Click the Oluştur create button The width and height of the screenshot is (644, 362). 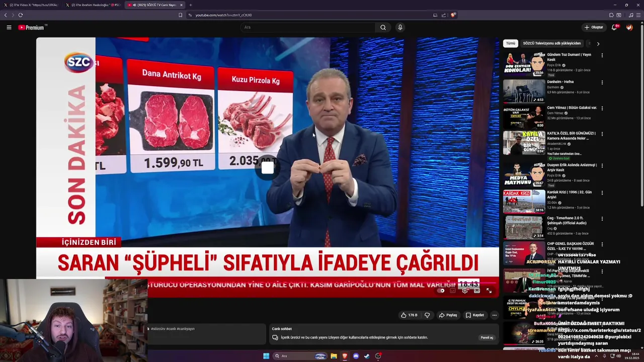coord(594,28)
